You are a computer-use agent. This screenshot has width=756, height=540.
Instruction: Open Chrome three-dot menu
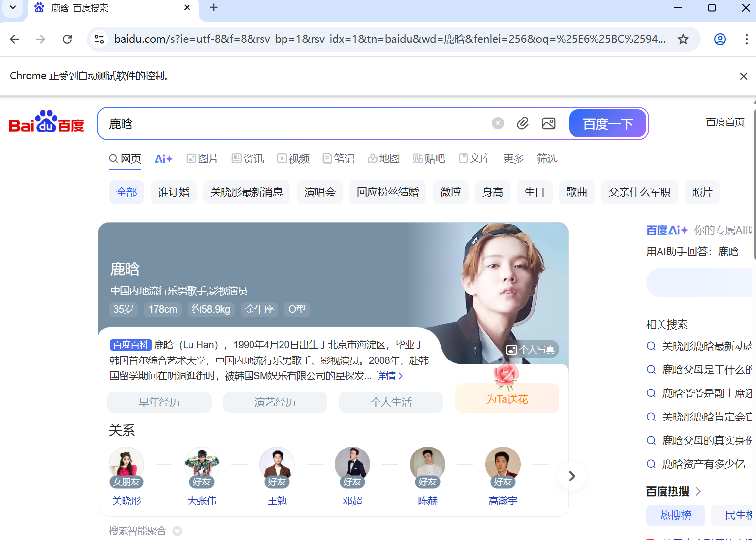(746, 39)
